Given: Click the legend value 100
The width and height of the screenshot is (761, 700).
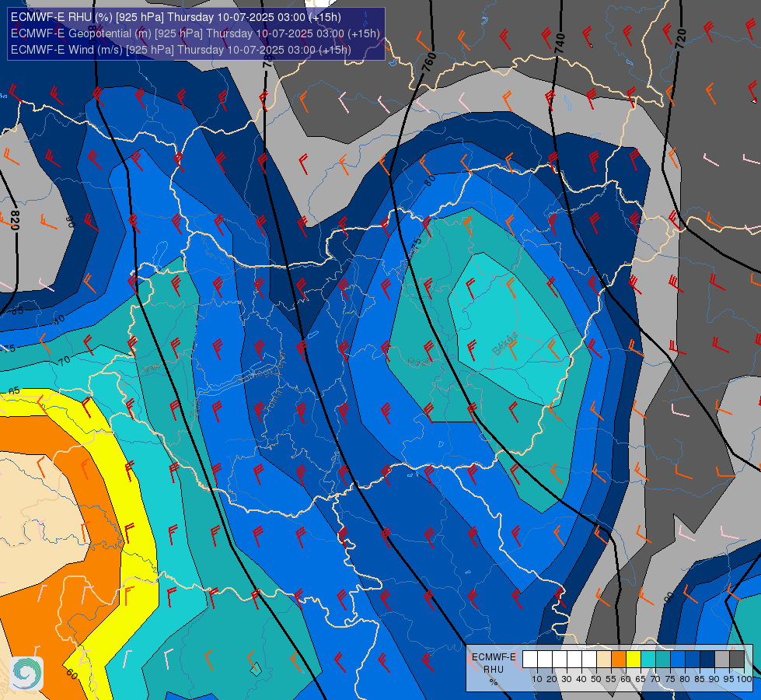Looking at the screenshot, I should pos(744,679).
